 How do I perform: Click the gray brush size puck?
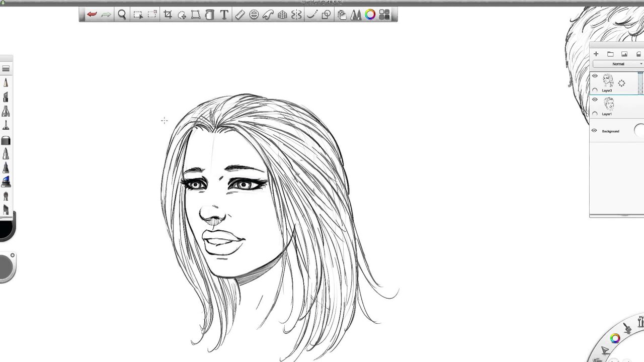pos(7,267)
